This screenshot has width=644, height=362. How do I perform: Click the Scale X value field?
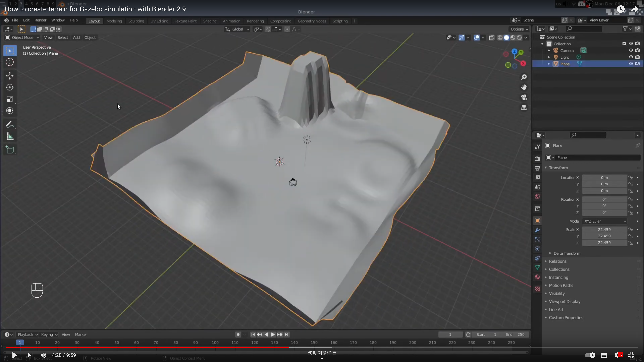tap(604, 230)
